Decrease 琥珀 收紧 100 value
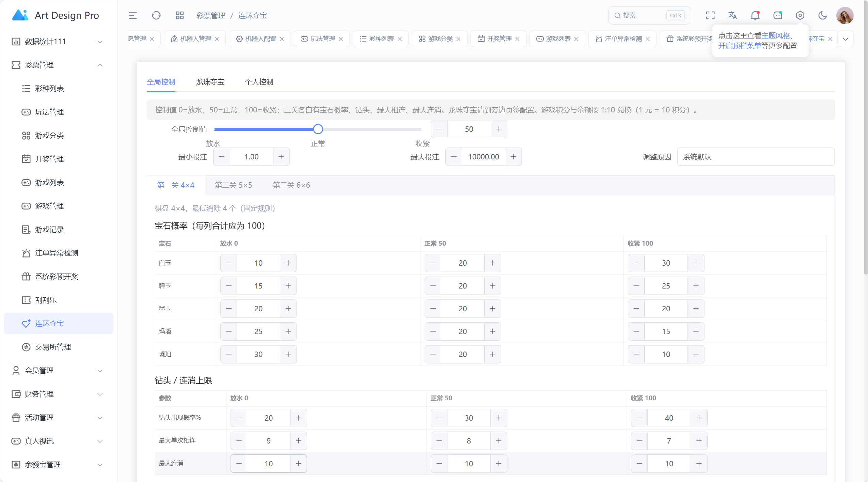 point(636,355)
